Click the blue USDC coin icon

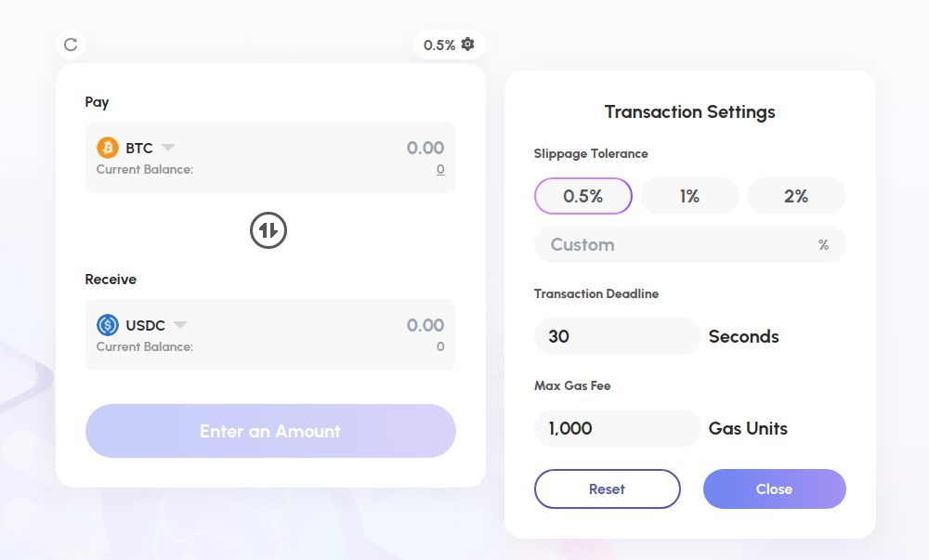[107, 324]
